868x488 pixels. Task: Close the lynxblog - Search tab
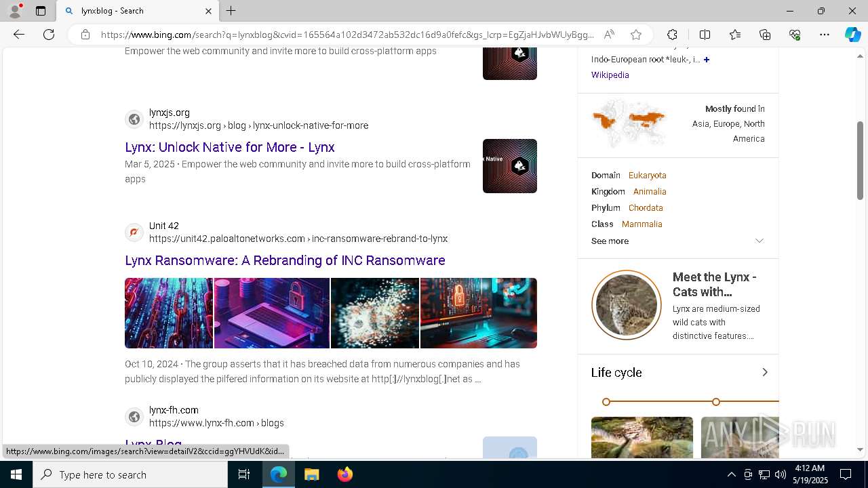[208, 11]
